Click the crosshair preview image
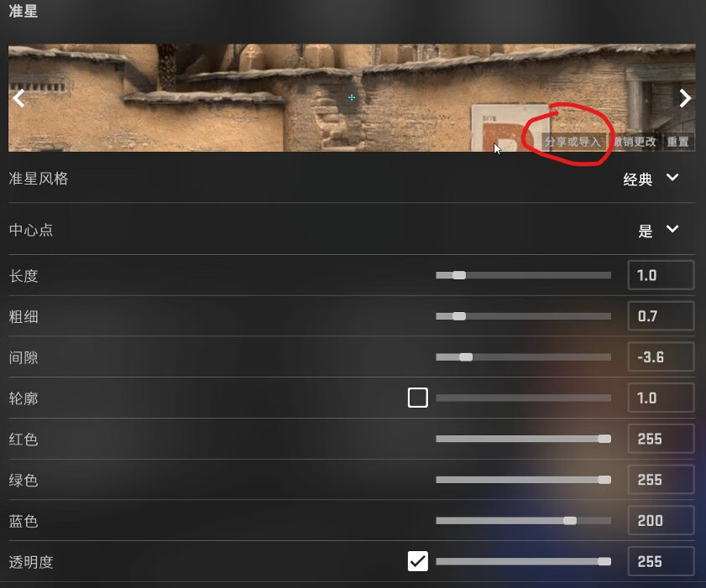 tap(352, 97)
